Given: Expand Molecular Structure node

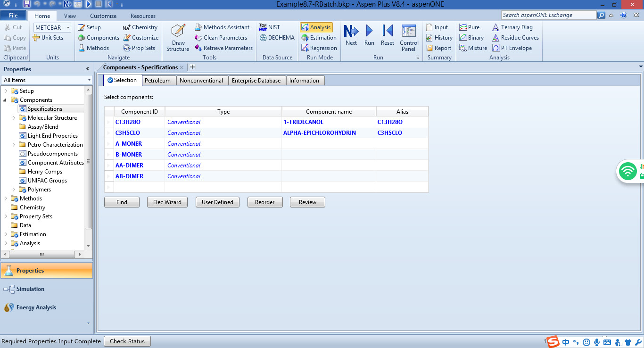Looking at the screenshot, I should click(x=14, y=118).
